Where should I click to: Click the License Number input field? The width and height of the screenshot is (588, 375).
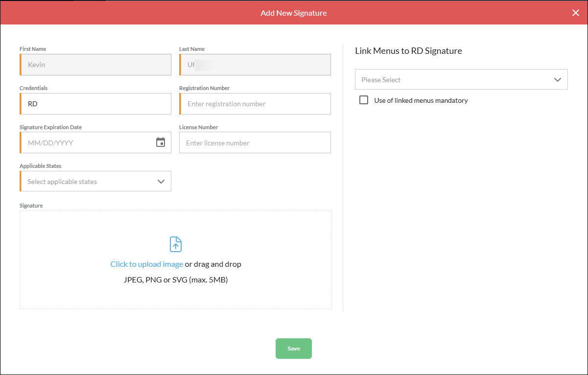pyautogui.click(x=255, y=142)
